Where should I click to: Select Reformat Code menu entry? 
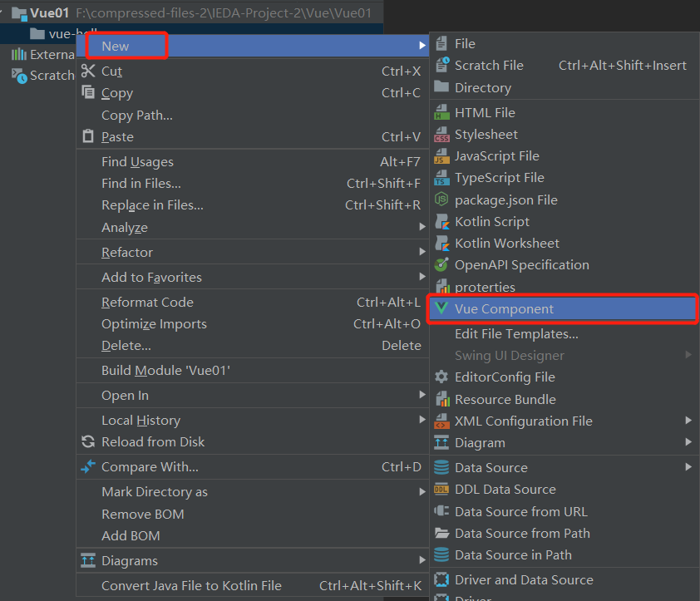click(x=253, y=302)
